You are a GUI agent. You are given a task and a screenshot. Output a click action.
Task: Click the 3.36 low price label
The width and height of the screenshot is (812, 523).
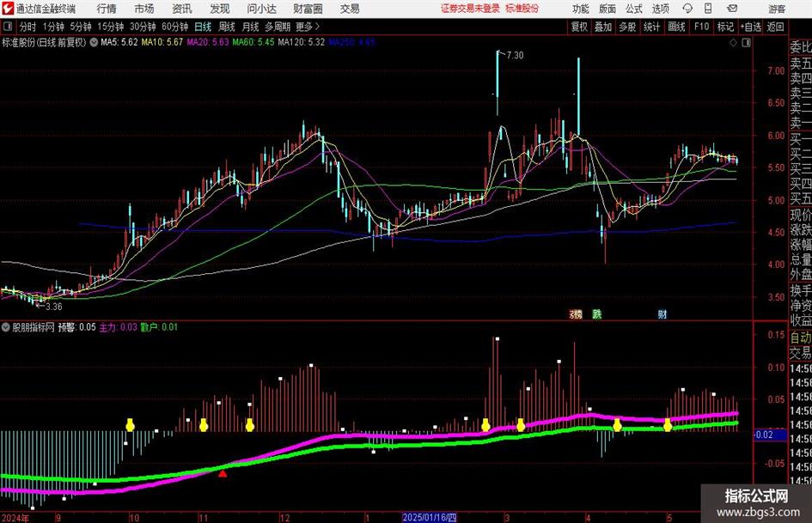coord(53,307)
